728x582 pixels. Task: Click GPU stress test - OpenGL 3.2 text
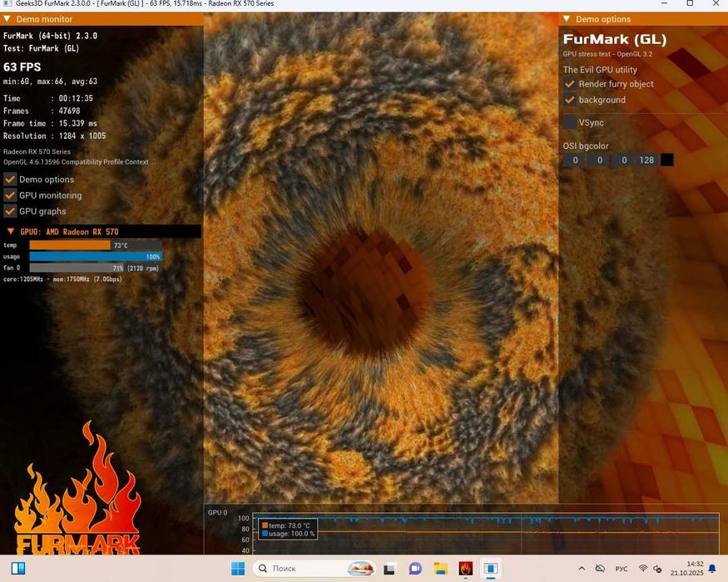coord(607,54)
